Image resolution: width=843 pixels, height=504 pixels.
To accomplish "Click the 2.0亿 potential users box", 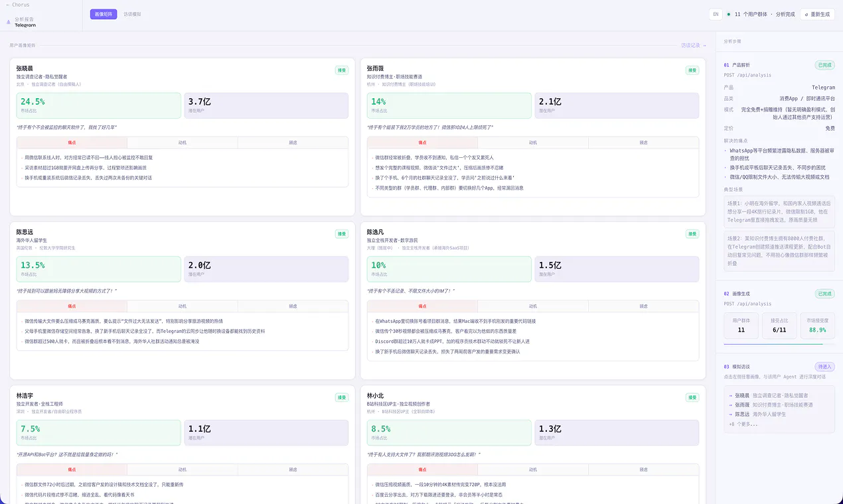I will pos(266,269).
